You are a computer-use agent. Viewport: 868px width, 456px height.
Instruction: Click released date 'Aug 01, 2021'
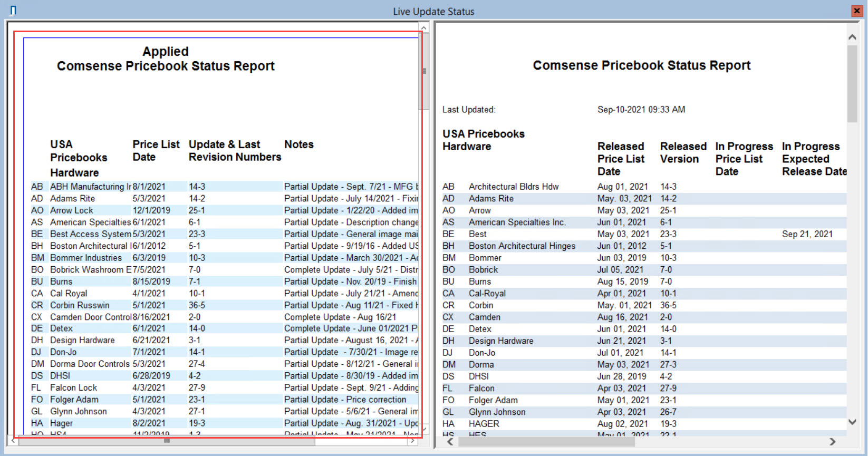click(x=623, y=187)
